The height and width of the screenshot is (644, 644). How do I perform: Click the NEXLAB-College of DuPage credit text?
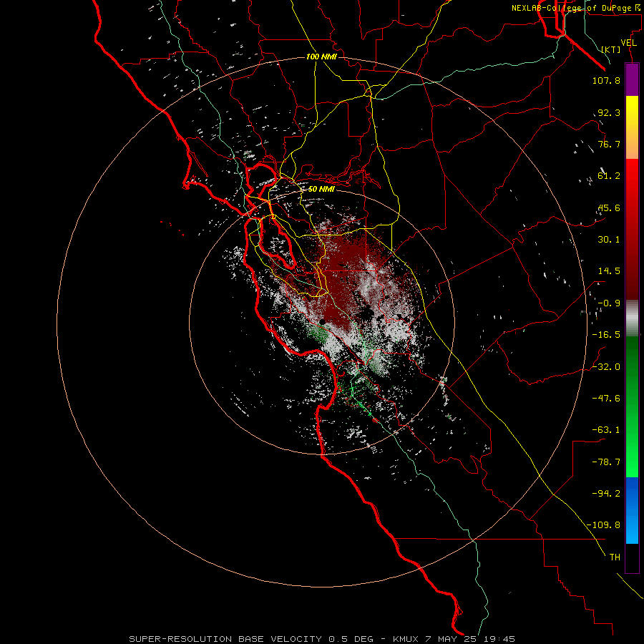[575, 8]
